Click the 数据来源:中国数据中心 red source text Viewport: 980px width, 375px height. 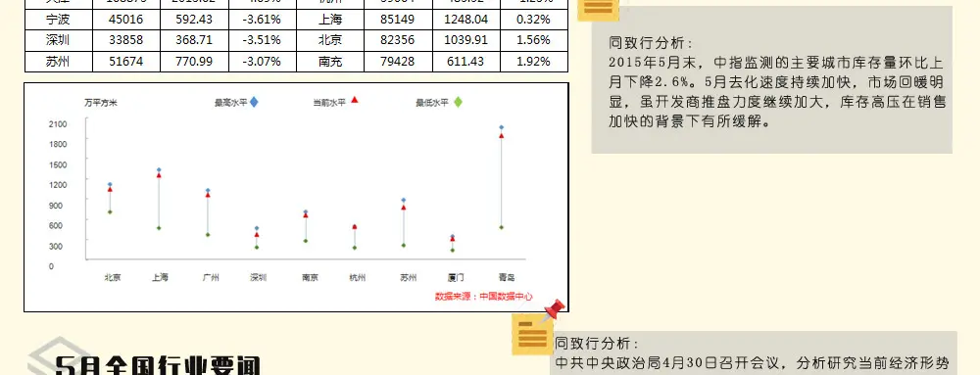point(484,297)
